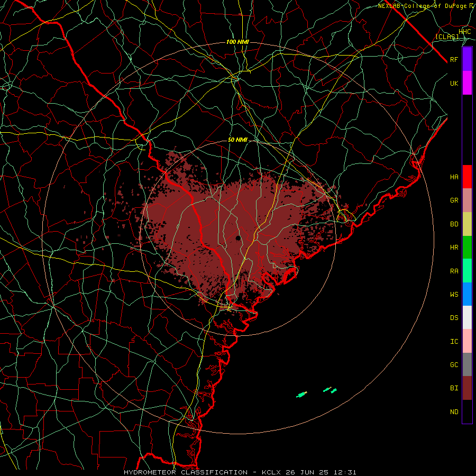Click the ND legend label
The height and width of the screenshot is (476, 476).
454,412
